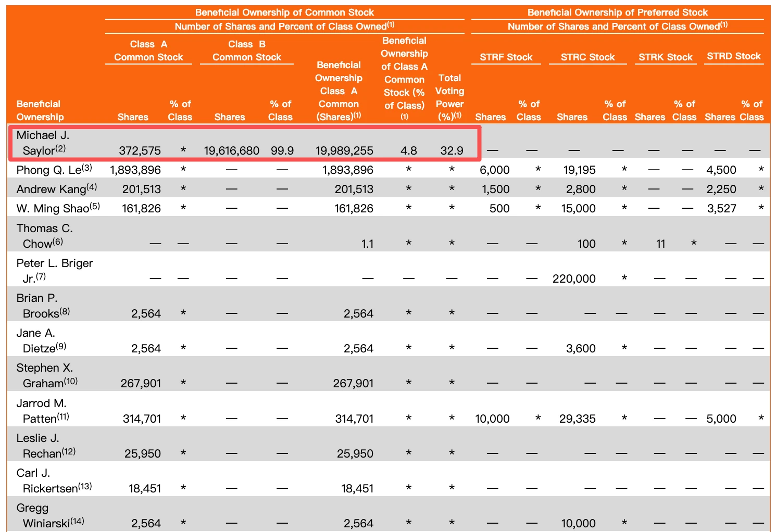Select Leslie J. Rechan's 25,950 Class A shares
Image resolution: width=776 pixels, height=532 pixels.
[143, 453]
